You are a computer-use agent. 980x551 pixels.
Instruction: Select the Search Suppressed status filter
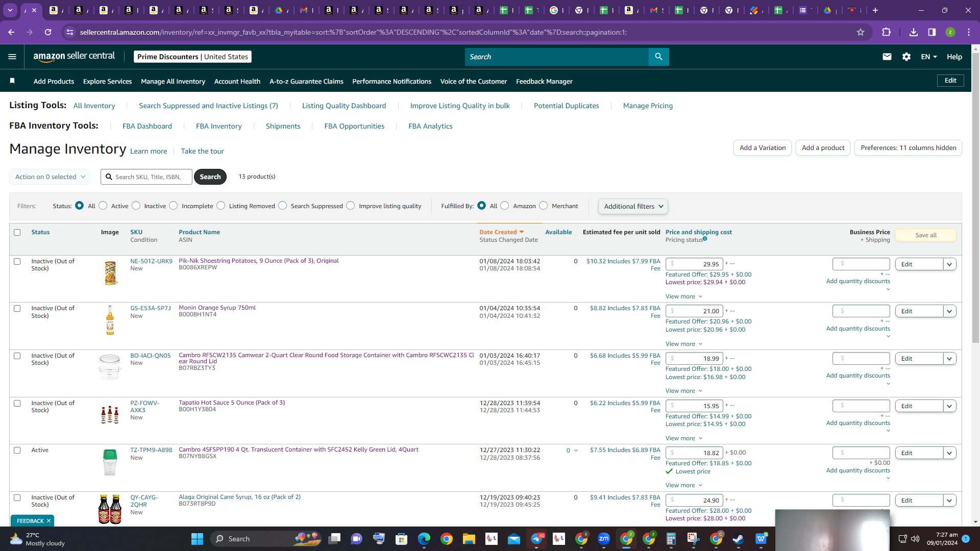click(283, 206)
